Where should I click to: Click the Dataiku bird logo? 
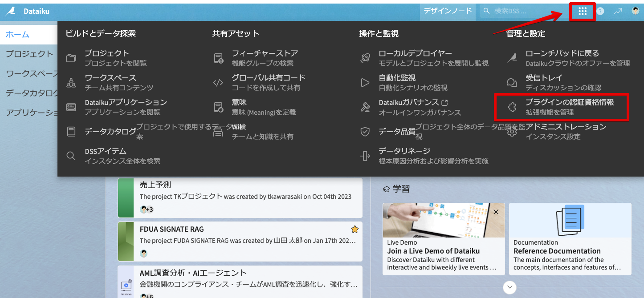(10, 11)
